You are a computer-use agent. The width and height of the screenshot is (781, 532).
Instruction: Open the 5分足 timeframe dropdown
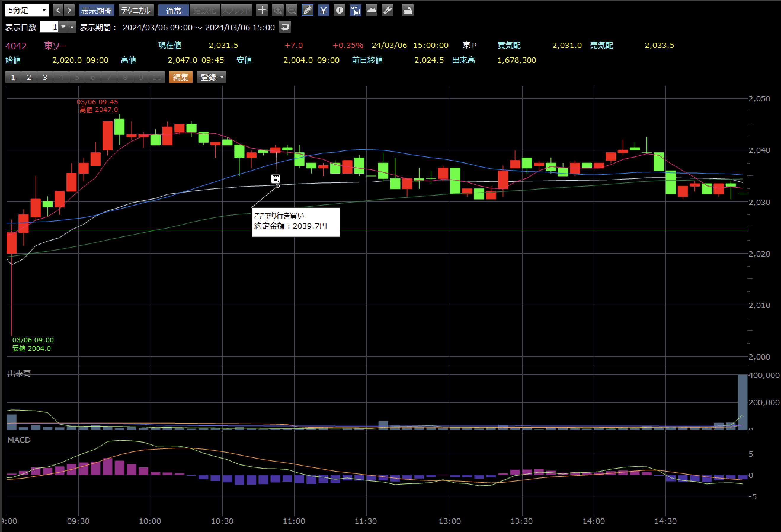pyautogui.click(x=27, y=10)
